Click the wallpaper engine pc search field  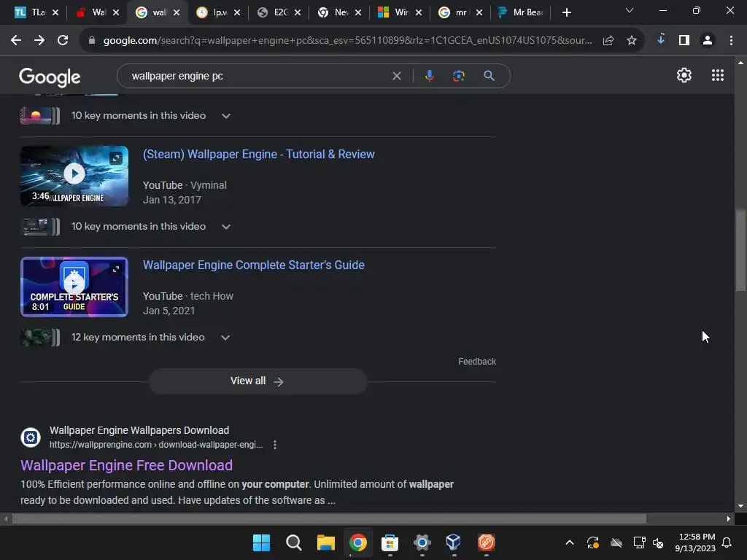click(x=258, y=76)
